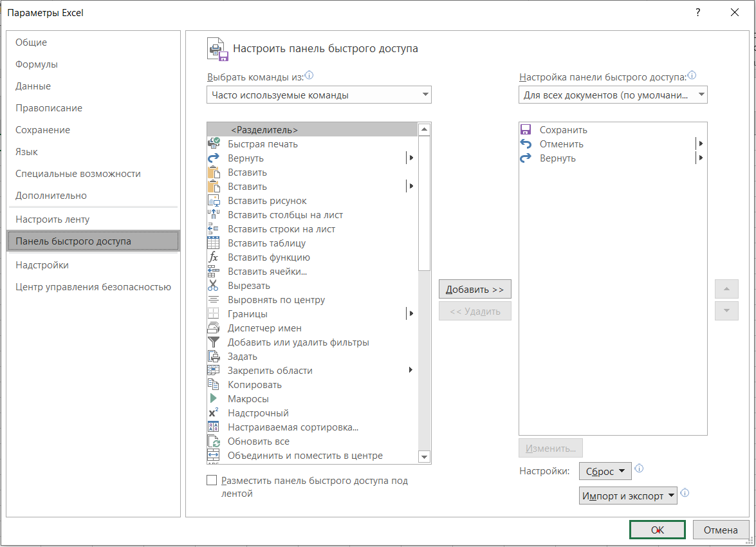Expand submenu arrow of Закрепить области
The width and height of the screenshot is (756, 547).
coord(410,370)
